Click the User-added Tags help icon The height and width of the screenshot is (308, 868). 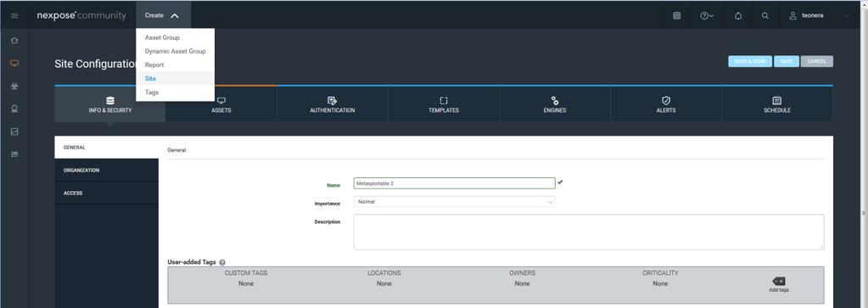pyautogui.click(x=222, y=262)
